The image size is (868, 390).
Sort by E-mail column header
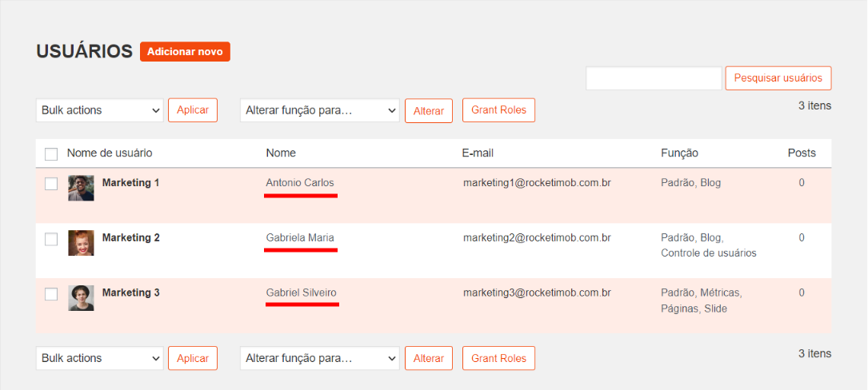click(x=478, y=153)
